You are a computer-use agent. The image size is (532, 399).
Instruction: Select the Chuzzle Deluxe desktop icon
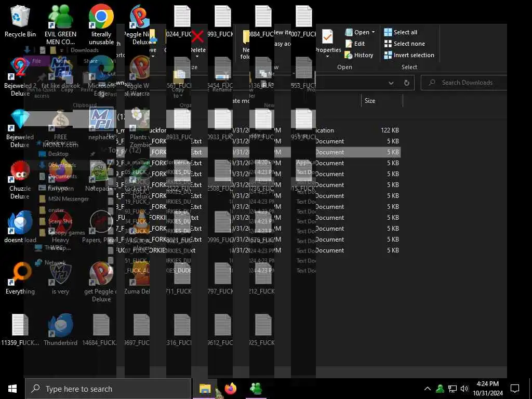(x=20, y=180)
